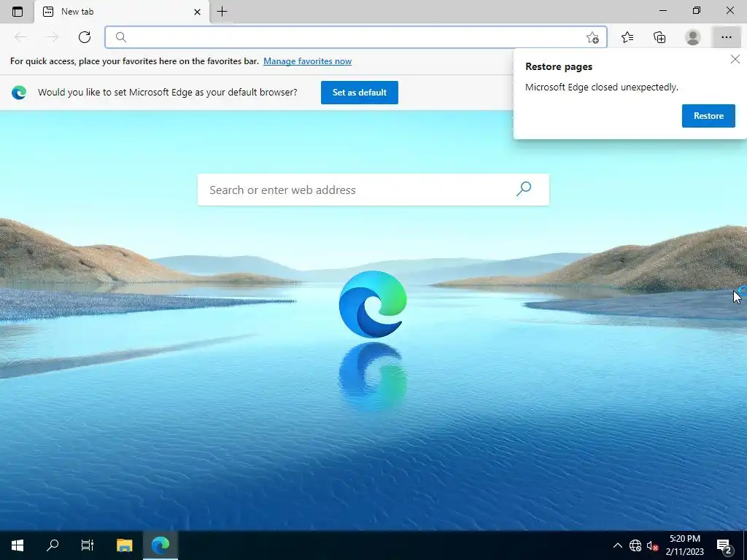Open the tab actions menu icon

point(18,12)
